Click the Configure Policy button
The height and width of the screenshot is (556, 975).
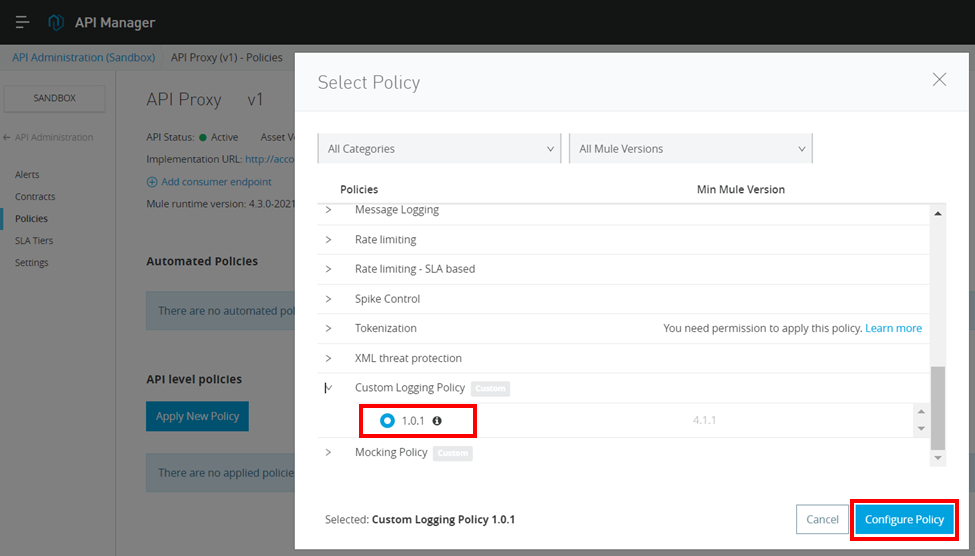point(904,519)
